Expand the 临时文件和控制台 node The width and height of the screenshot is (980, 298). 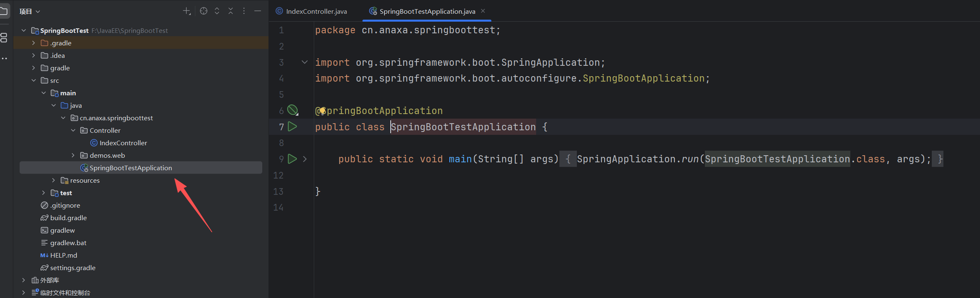point(24,293)
